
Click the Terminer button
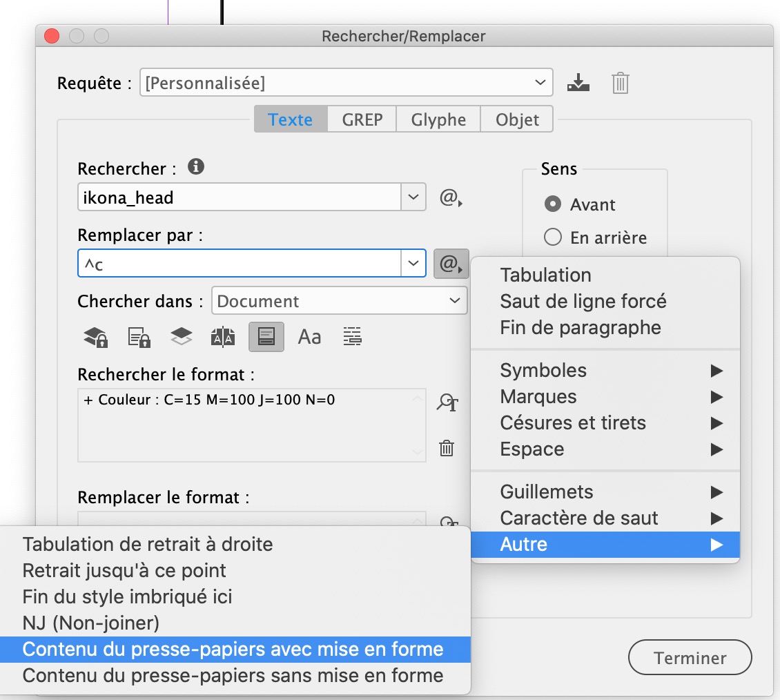coord(690,658)
